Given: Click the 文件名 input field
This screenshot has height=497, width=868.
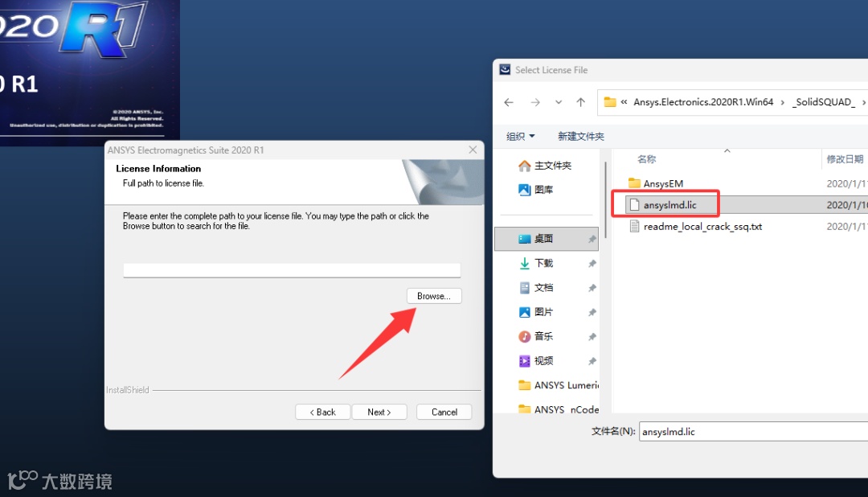Looking at the screenshot, I should (753, 432).
